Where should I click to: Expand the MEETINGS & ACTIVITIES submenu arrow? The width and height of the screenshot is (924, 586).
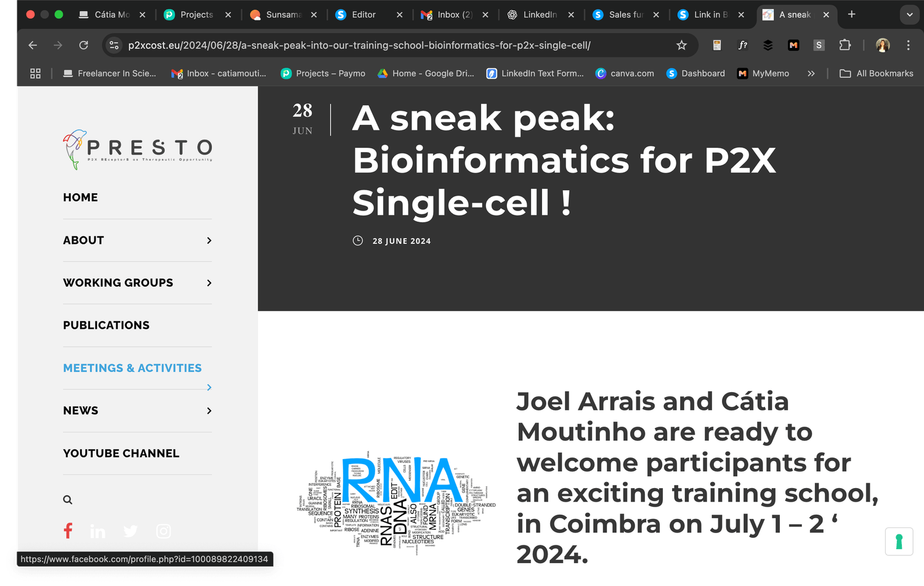point(209,387)
